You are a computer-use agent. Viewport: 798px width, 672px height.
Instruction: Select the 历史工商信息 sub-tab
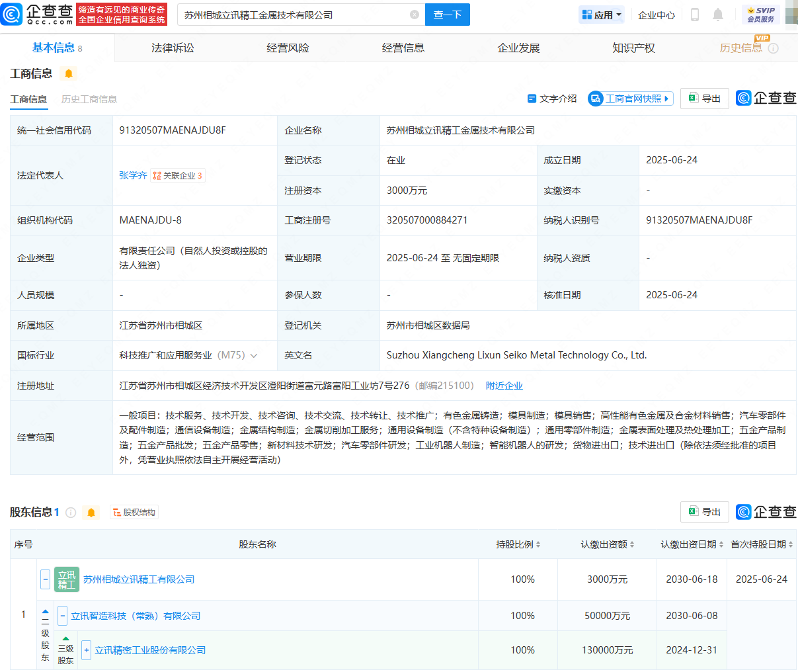click(89, 99)
